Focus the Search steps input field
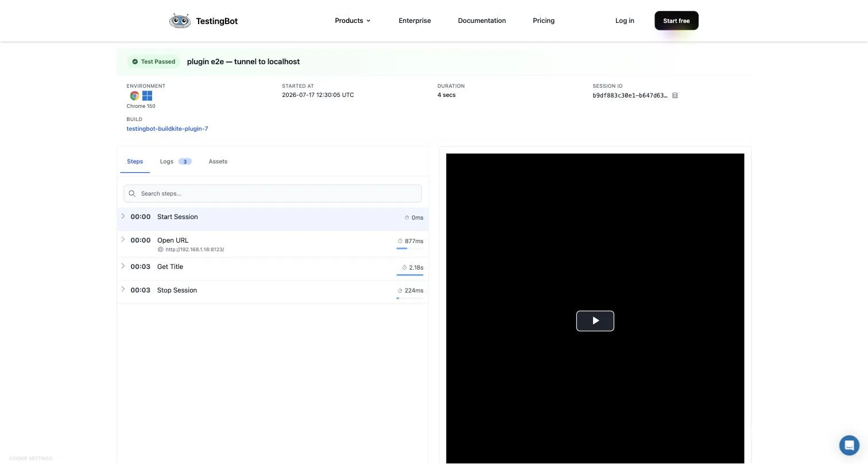The image size is (868, 464). 273,193
